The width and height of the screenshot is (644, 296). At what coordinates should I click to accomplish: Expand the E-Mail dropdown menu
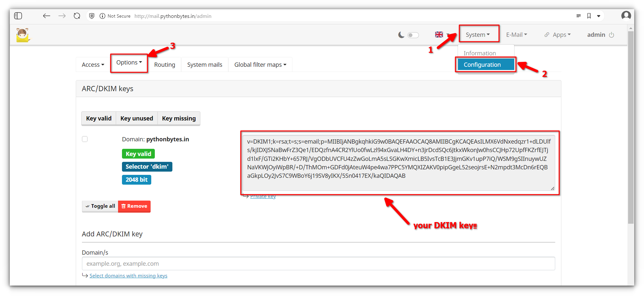click(x=517, y=35)
